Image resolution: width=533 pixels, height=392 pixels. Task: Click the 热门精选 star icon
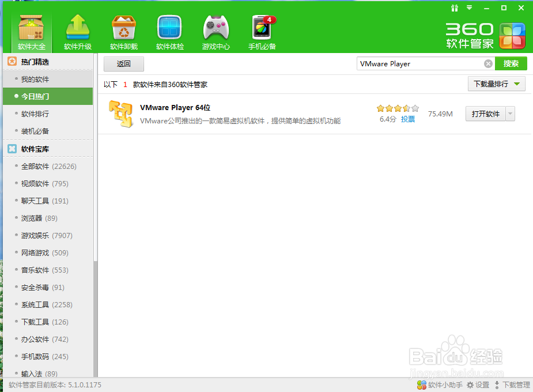12,62
